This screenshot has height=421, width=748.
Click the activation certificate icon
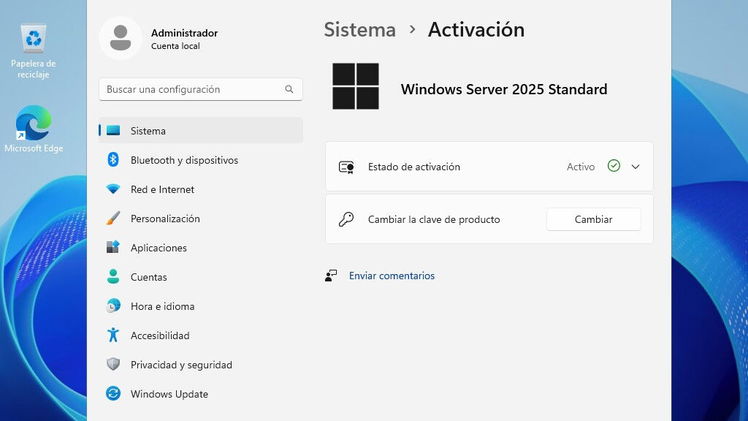[x=346, y=167]
